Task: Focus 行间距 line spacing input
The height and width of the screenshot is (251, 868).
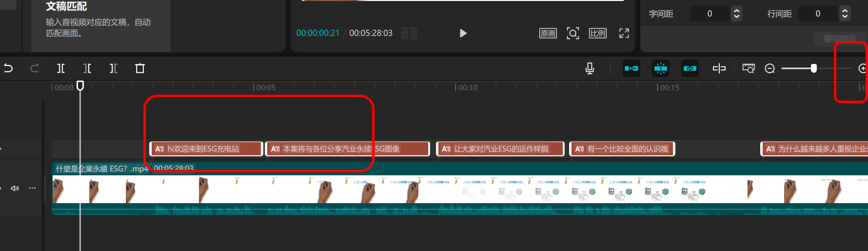Action: click(x=818, y=14)
